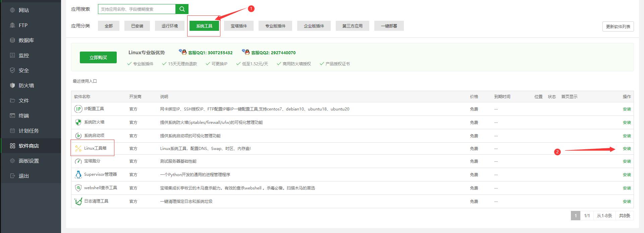The height and width of the screenshot is (233, 644).
Task: Click the Supervisor管理器 penguin icon
Action: pos(78,174)
